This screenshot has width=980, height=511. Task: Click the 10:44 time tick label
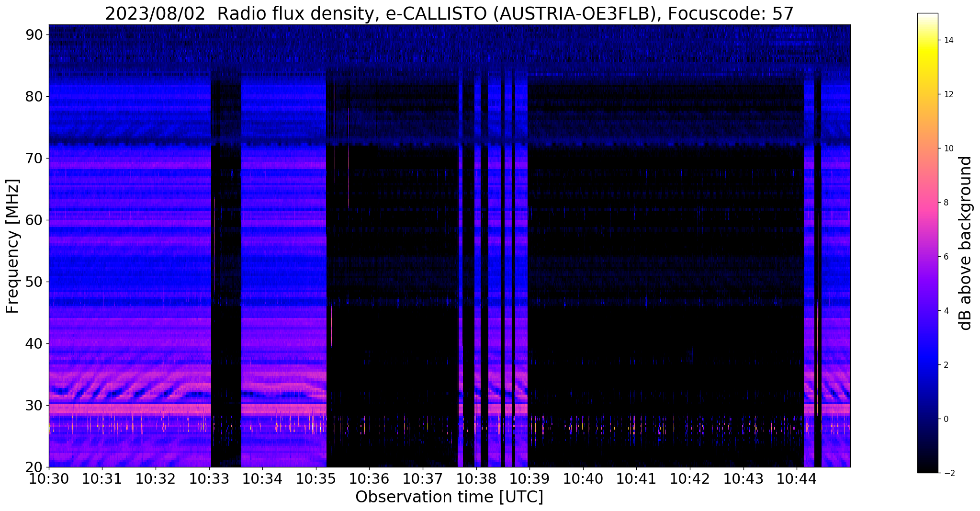coord(797,478)
